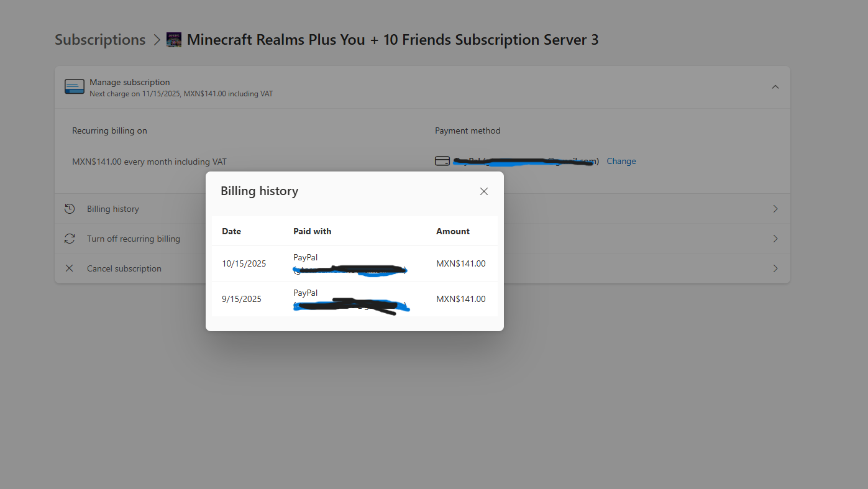Viewport: 868px width, 489px height.
Task: Click the Next charge on 11/15/2025 text
Action: (x=181, y=94)
